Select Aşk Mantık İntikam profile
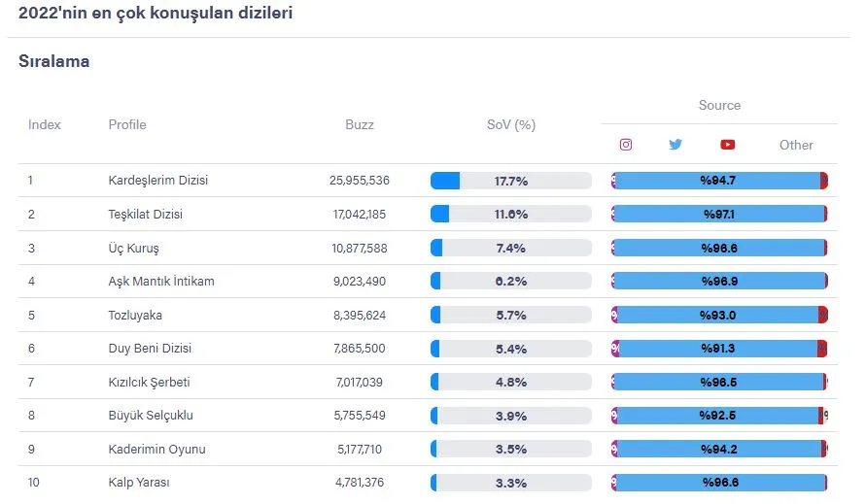866x504 pixels. click(161, 281)
